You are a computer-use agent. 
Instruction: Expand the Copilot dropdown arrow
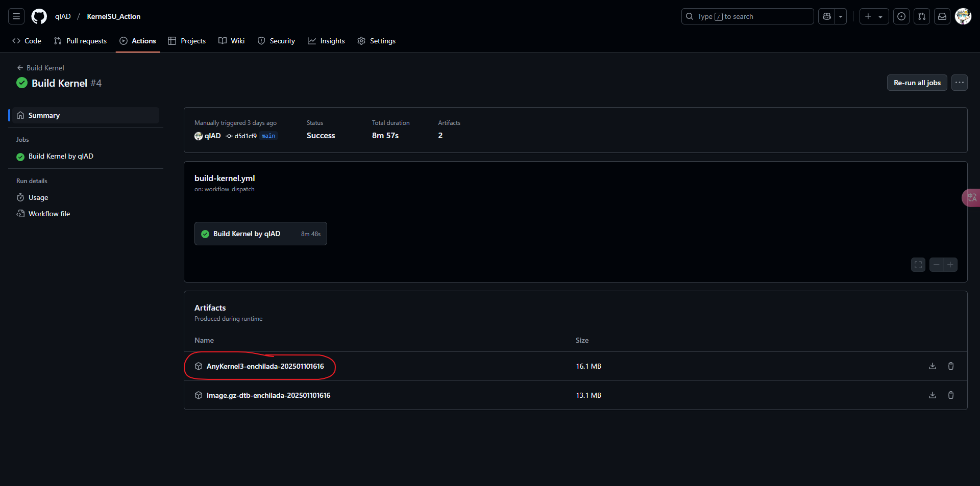click(x=841, y=16)
